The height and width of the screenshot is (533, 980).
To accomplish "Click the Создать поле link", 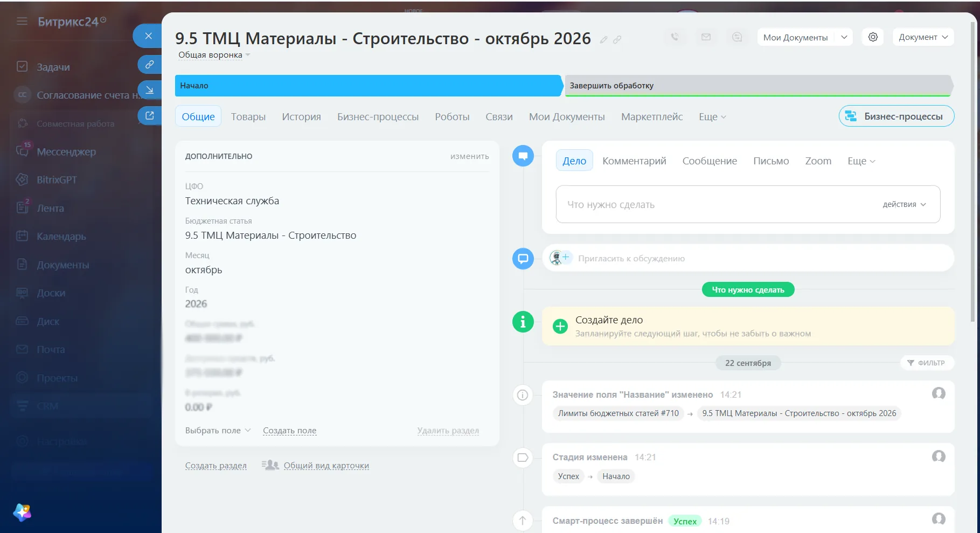I will (290, 431).
